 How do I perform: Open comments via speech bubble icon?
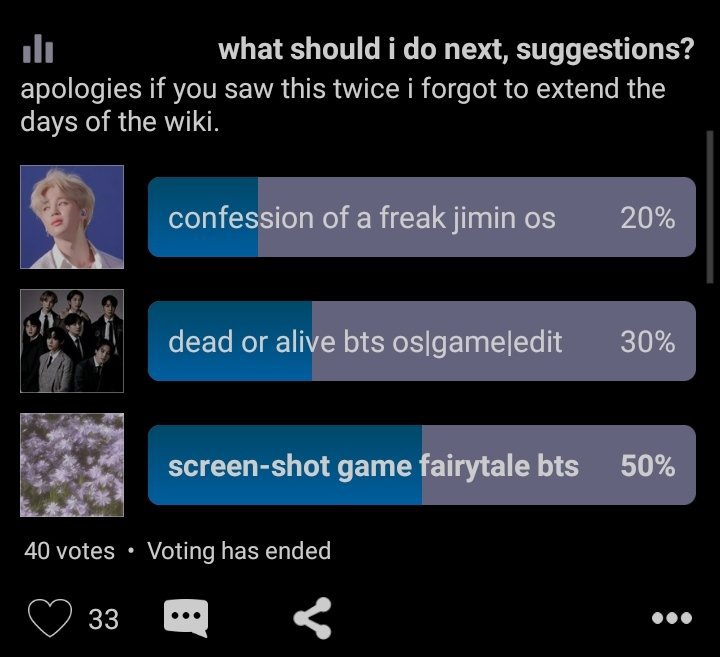[186, 618]
